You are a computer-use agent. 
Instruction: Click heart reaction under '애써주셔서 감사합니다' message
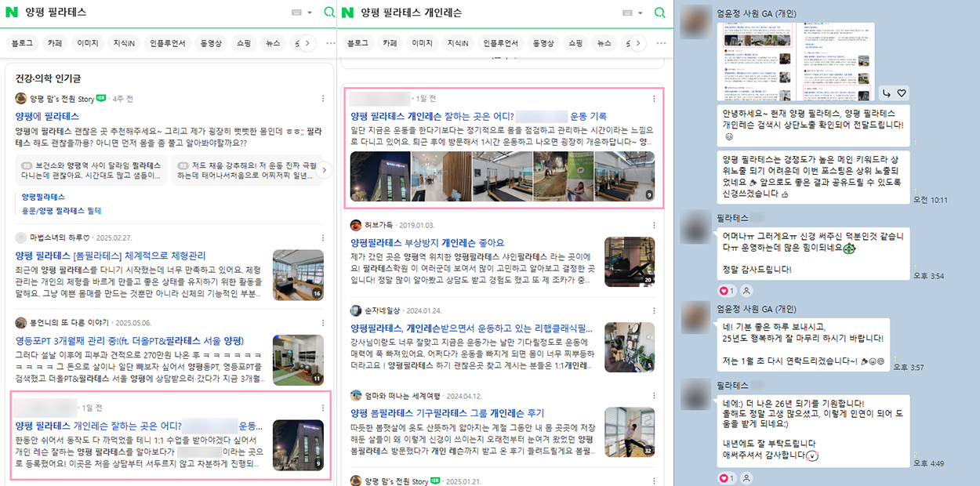point(725,477)
